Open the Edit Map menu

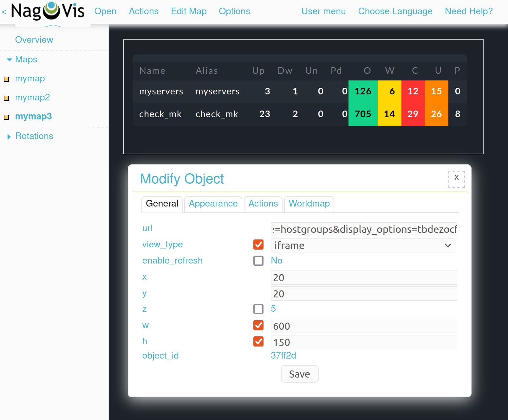coord(189,11)
